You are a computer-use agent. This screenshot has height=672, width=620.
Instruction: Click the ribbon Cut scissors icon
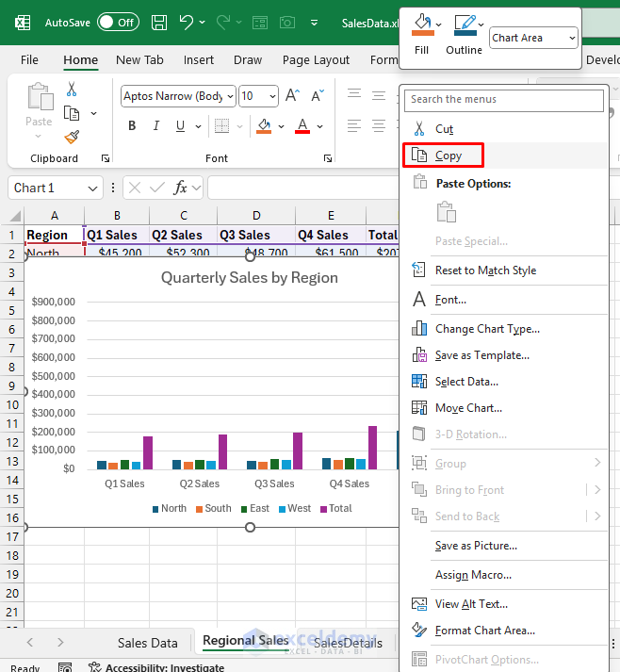72,90
